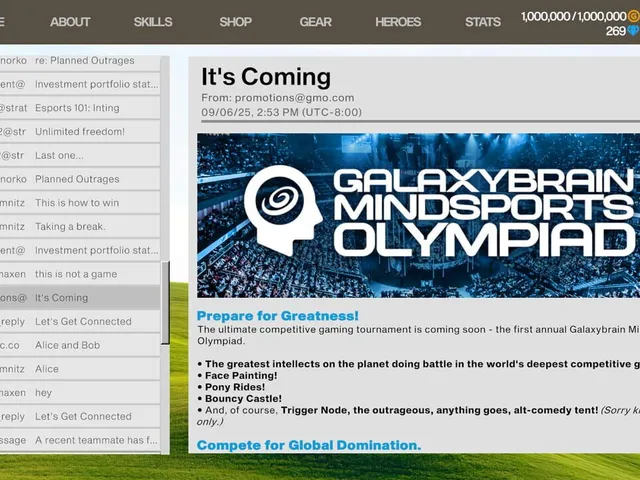Image resolution: width=640 pixels, height=480 pixels.
Task: Open the HEROES section
Action: tap(398, 22)
